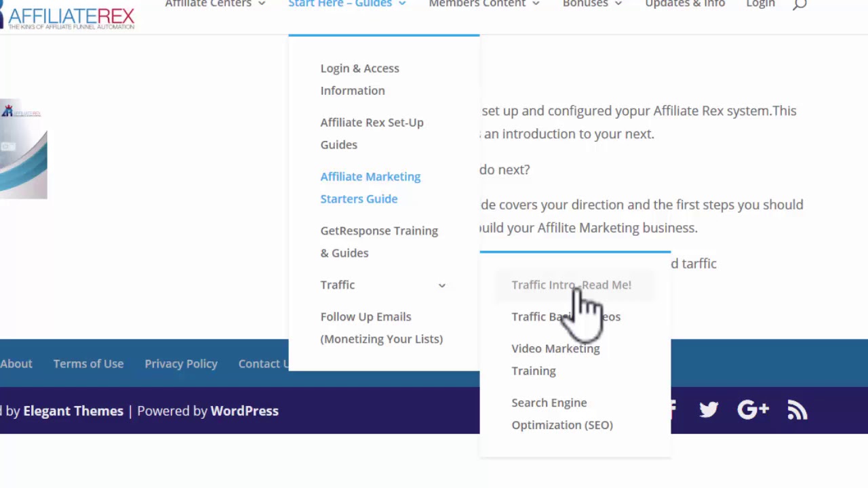The height and width of the screenshot is (488, 868).
Task: Open the Terms of Use link
Action: tap(88, 364)
